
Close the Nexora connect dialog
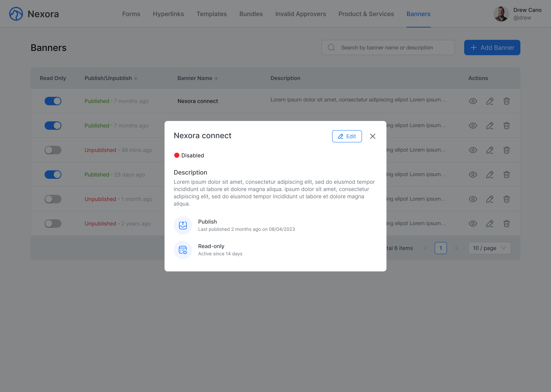pyautogui.click(x=373, y=136)
